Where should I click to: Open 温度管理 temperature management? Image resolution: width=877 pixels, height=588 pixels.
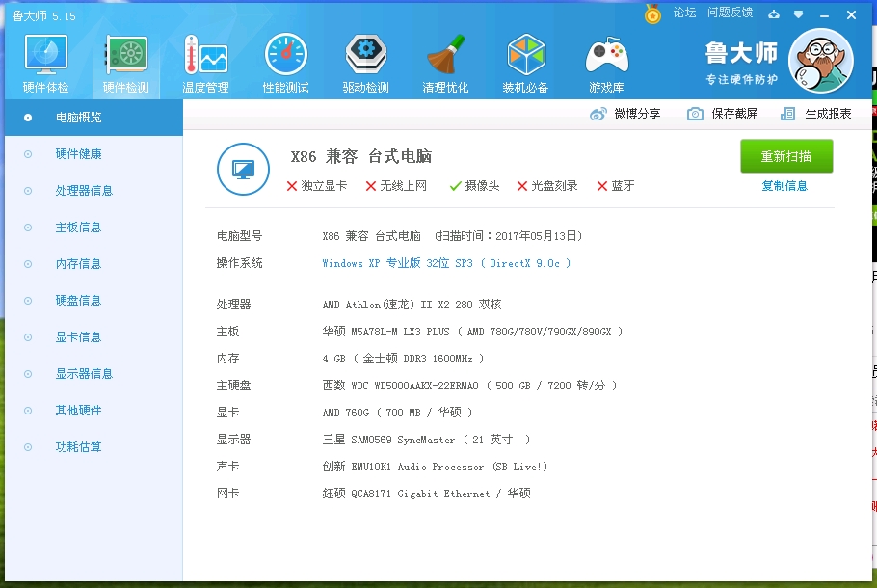205,64
